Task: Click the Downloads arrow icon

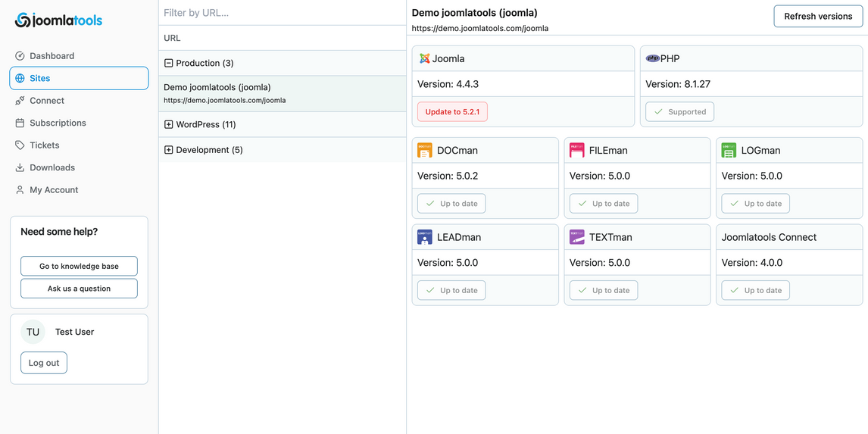Action: pos(20,167)
